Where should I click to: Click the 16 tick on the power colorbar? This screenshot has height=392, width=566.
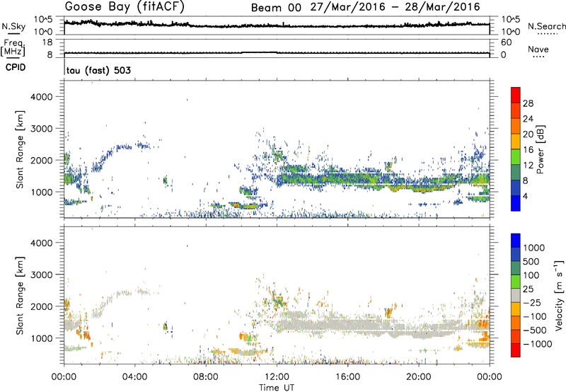tap(528, 150)
